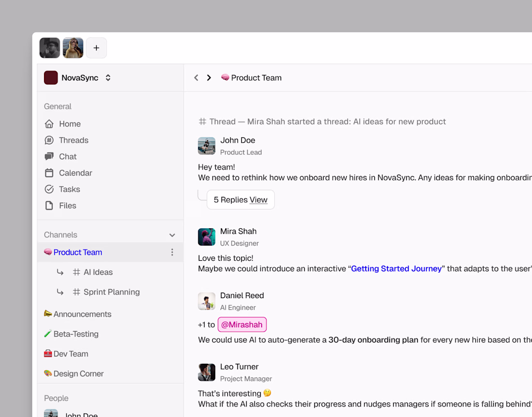Click the General section heading

pyautogui.click(x=58, y=106)
